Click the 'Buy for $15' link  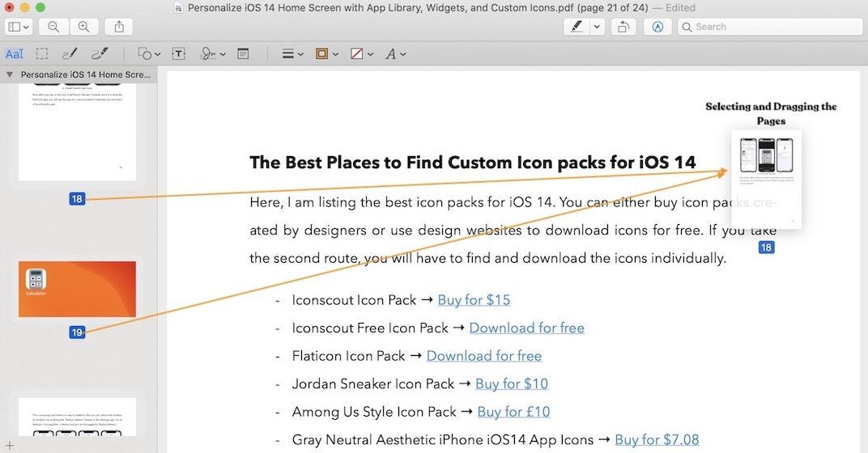[x=474, y=300]
